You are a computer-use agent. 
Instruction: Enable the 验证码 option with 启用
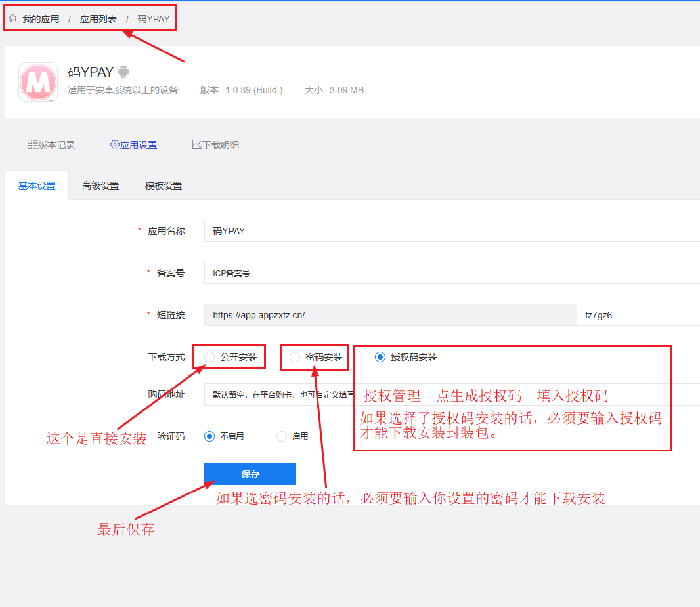[282, 436]
